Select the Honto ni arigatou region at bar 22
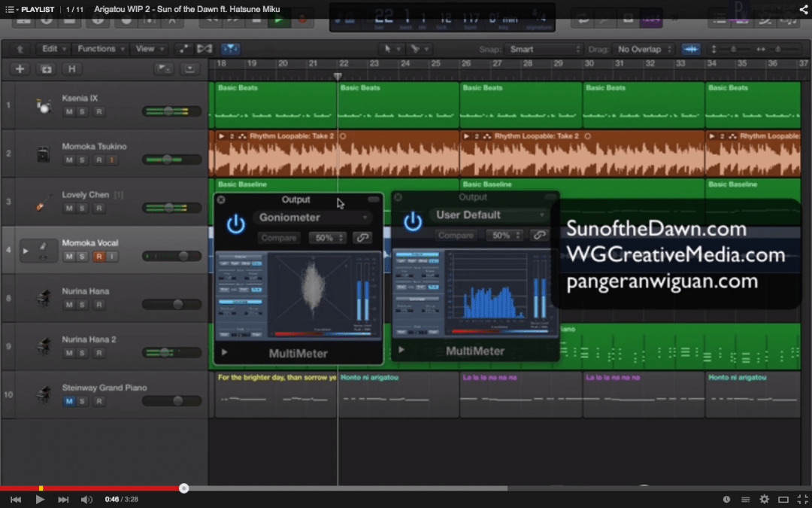The image size is (812, 508). tap(398, 395)
